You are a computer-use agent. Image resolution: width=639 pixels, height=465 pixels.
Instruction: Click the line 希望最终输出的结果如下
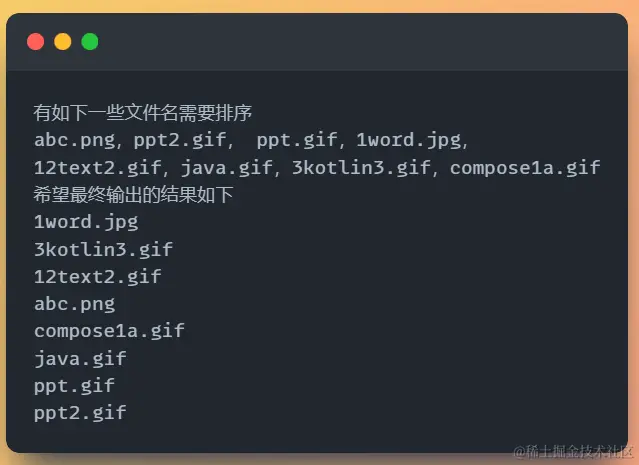133,195
